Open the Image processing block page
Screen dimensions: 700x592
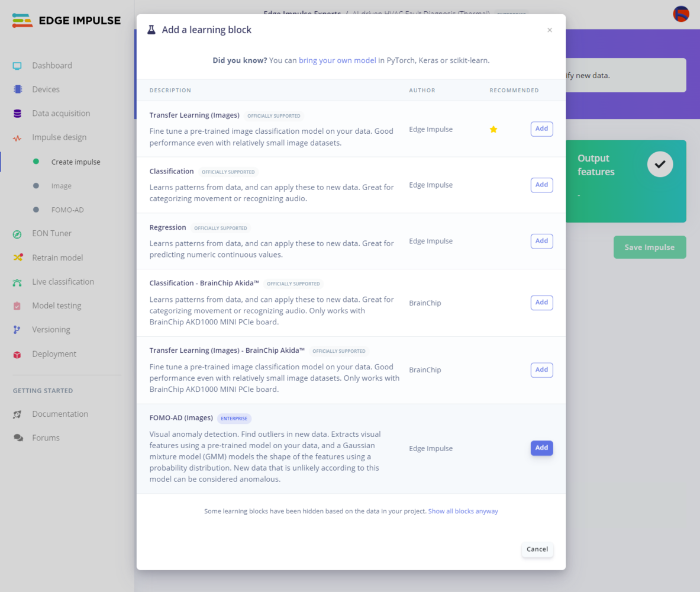tap(61, 186)
